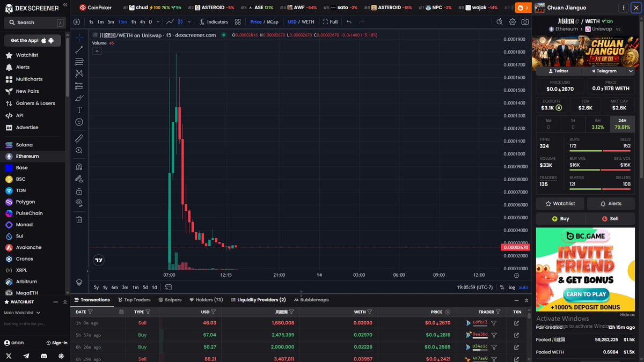Expand the transactions panel chevron
Viewport: 644px width, 362px height.
pyautogui.click(x=526, y=300)
